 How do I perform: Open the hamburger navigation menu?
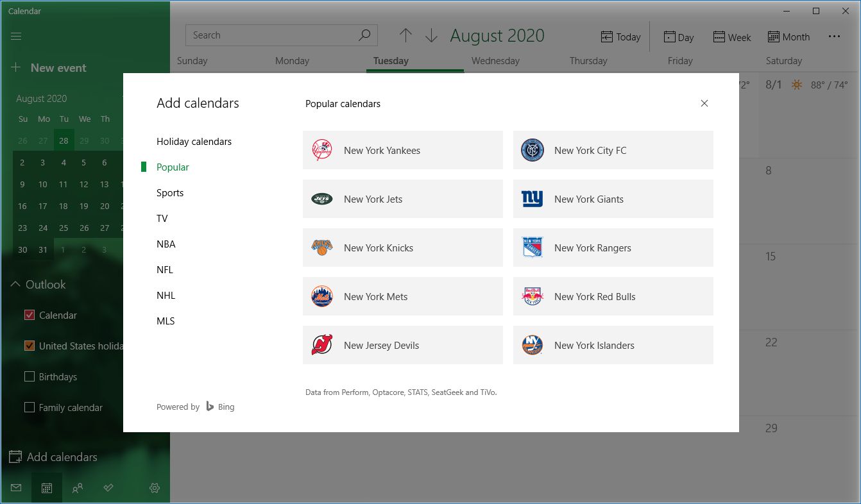pos(17,36)
